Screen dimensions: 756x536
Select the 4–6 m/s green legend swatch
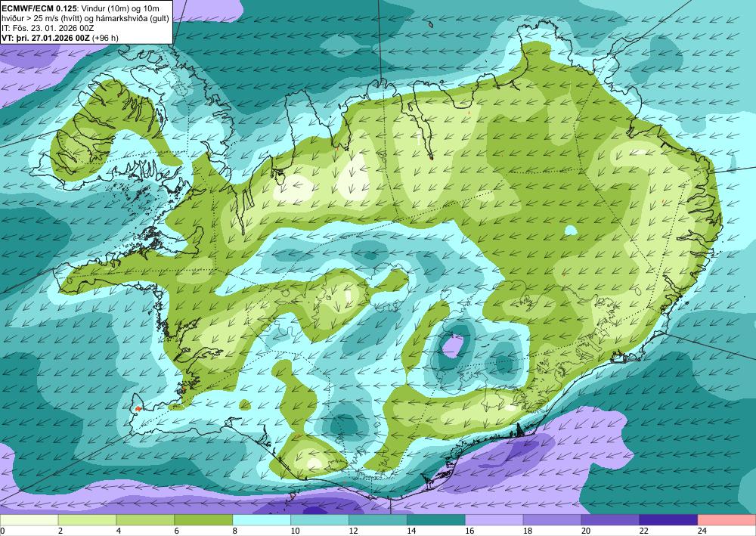145,520
